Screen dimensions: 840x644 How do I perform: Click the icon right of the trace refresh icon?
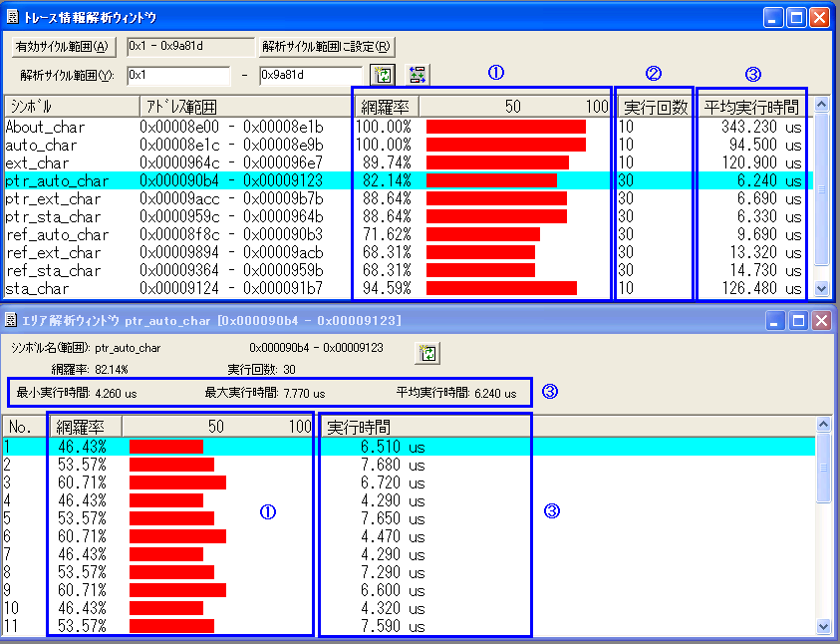[417, 75]
